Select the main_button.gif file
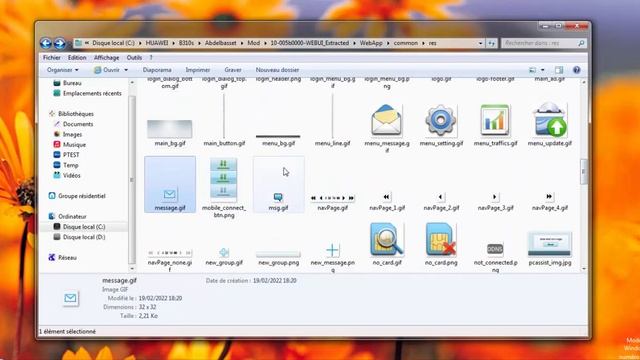 (x=224, y=121)
